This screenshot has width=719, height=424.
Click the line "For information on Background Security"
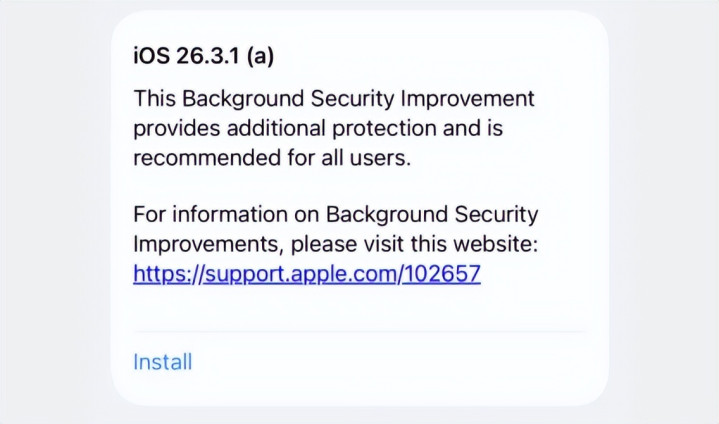(x=335, y=215)
